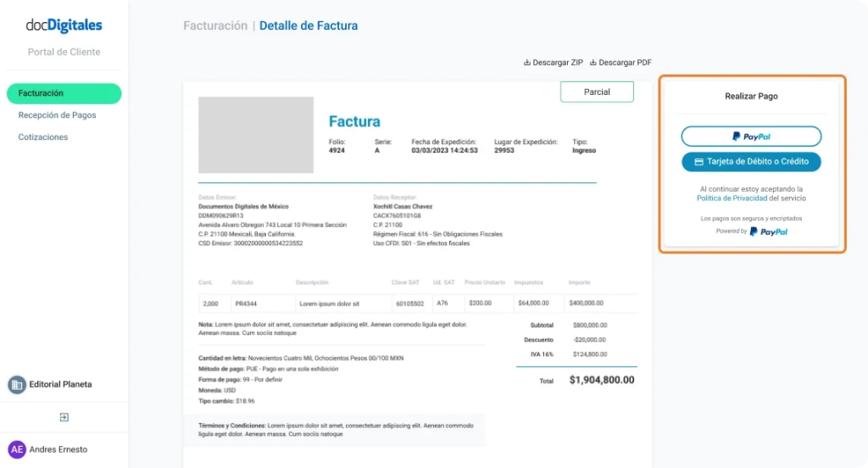Click the Descargar PDF download icon

(593, 63)
